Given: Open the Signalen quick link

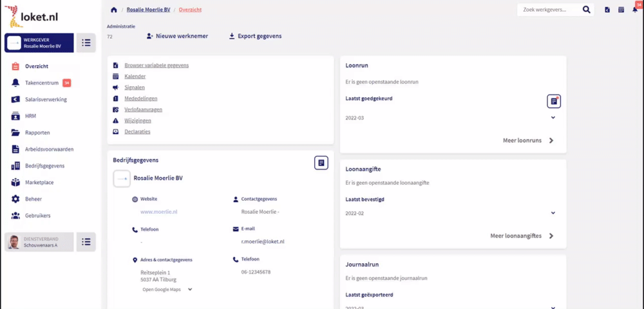Looking at the screenshot, I should 135,88.
